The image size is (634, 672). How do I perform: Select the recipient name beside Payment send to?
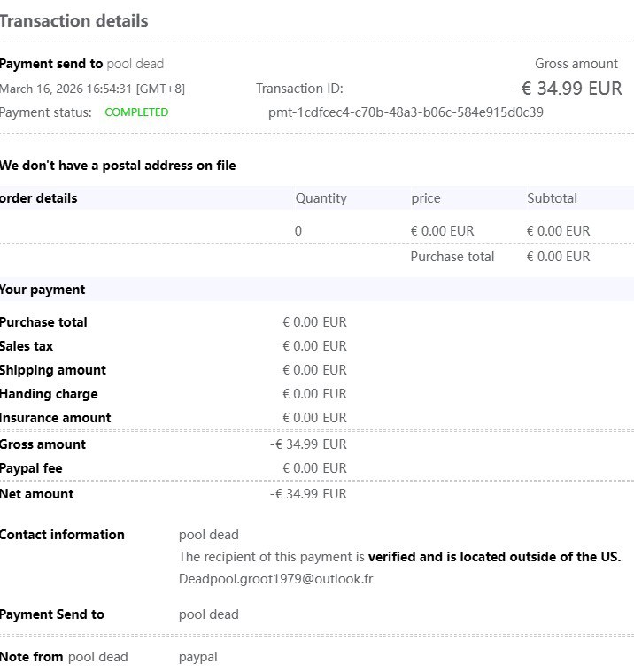(x=135, y=64)
